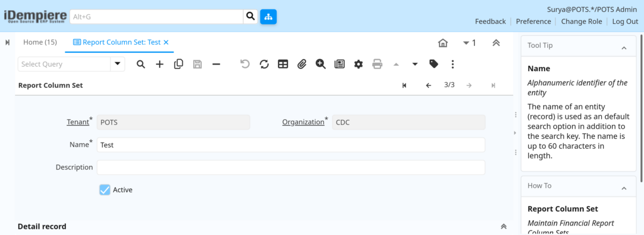
Task: Click the Organization field label link
Action: 303,122
